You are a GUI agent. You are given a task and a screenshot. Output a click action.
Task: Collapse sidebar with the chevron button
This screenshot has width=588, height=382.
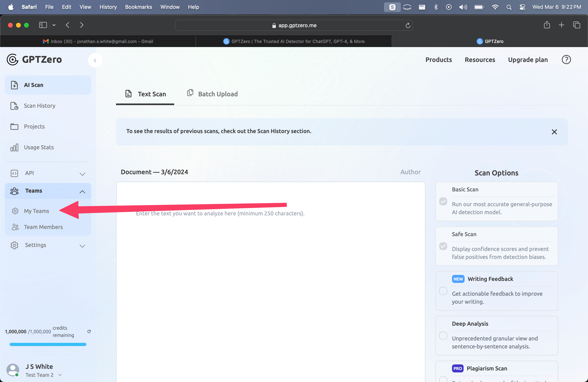95,61
